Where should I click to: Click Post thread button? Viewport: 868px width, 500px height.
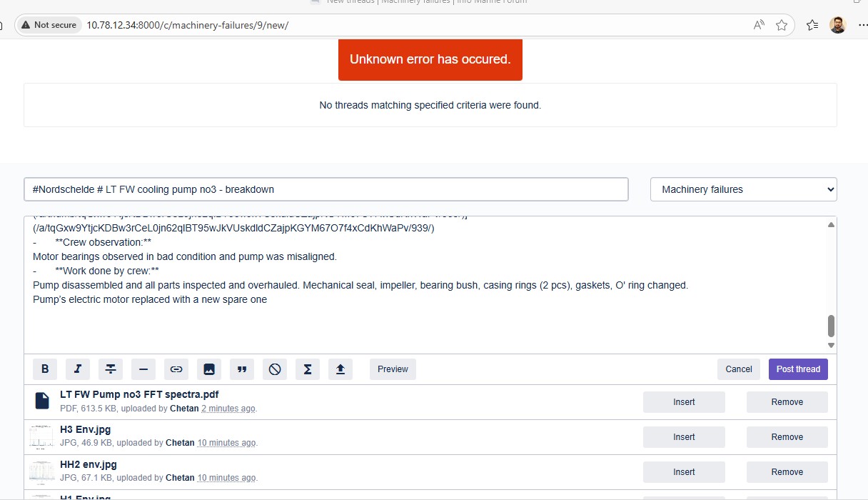[798, 369]
